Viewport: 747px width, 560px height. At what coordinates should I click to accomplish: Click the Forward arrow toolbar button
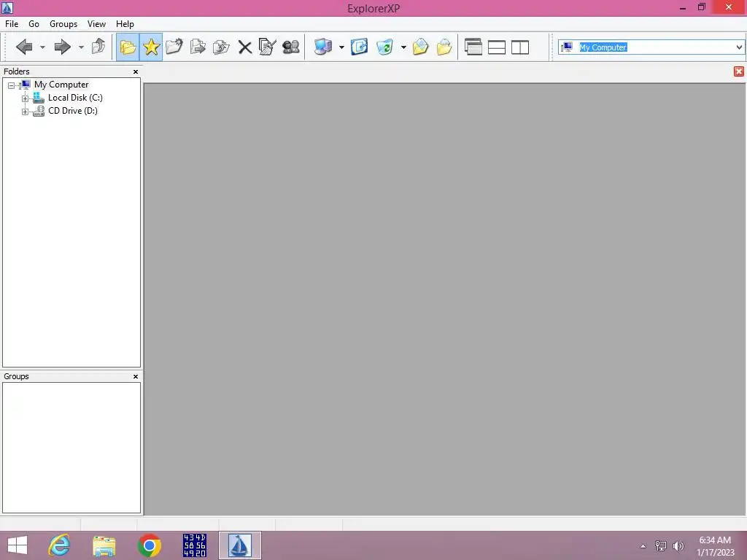63,47
